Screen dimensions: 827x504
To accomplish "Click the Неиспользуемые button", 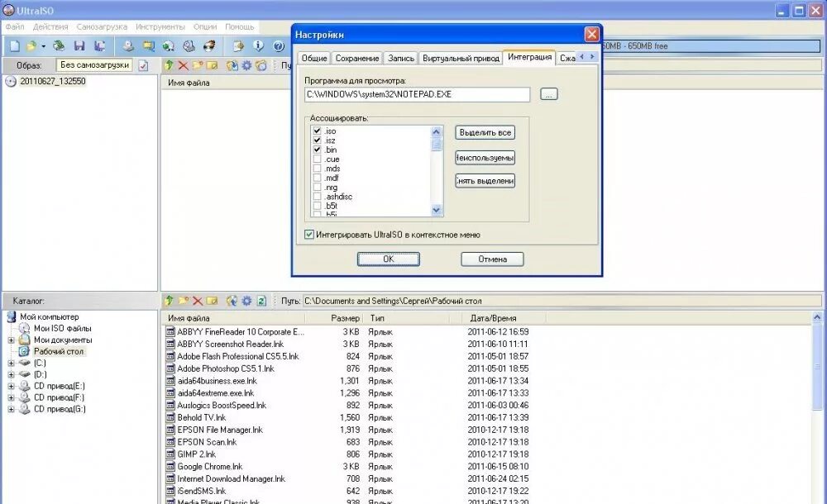I will tap(485, 158).
